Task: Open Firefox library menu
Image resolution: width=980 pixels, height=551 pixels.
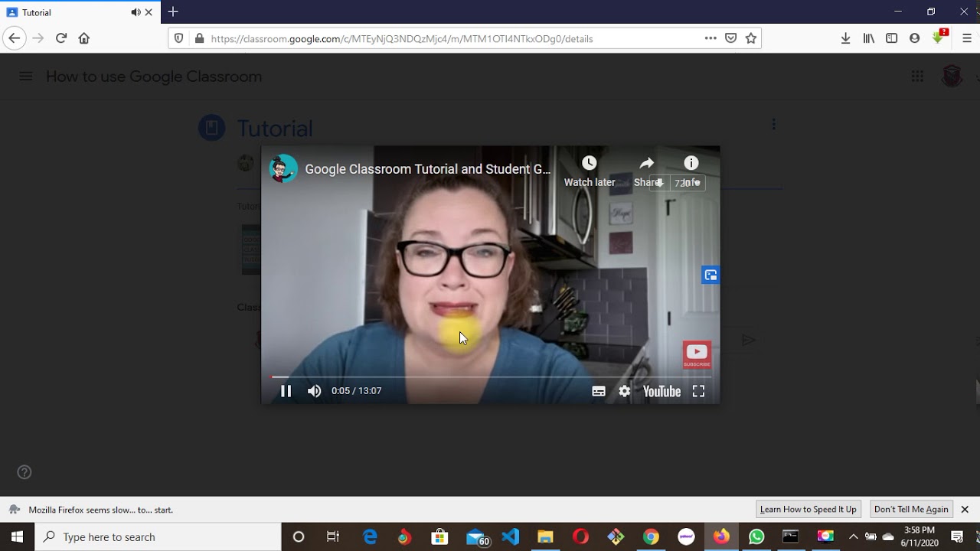Action: point(869,38)
